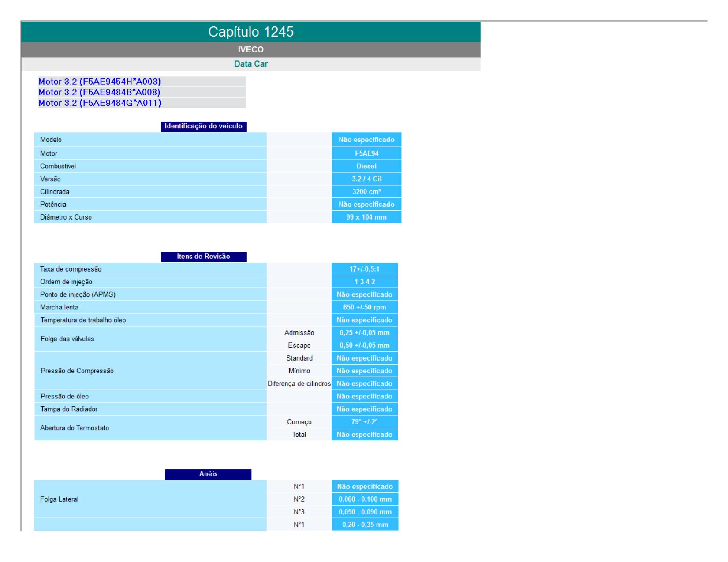The image size is (728, 562).
Task: Click the 'Pressão de óleo' row label
Action: (x=64, y=396)
